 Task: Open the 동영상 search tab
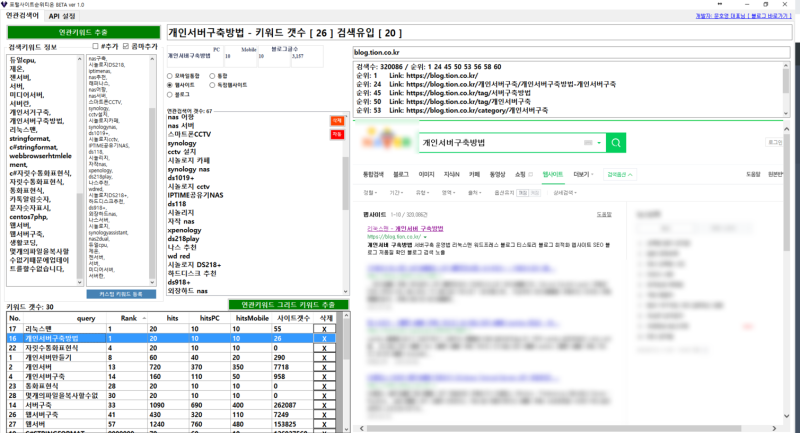click(497, 174)
